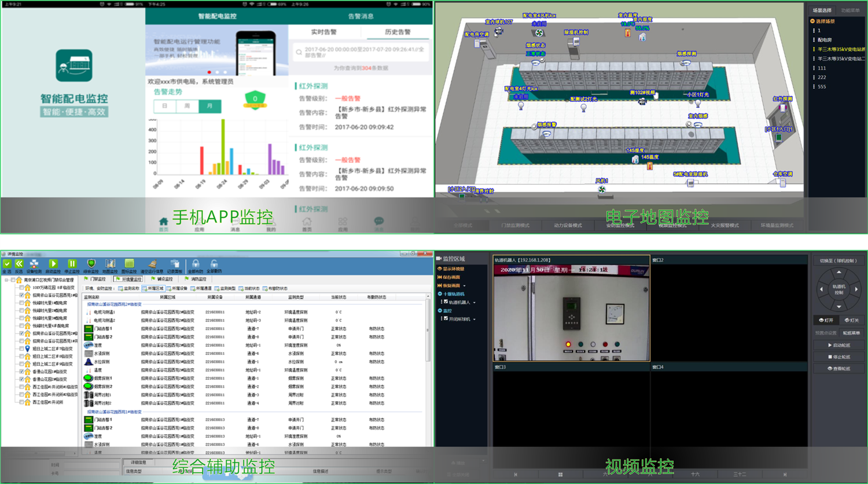Click the 停止监控 pause icon
Viewport: 868px width, 484px height.
click(x=72, y=265)
